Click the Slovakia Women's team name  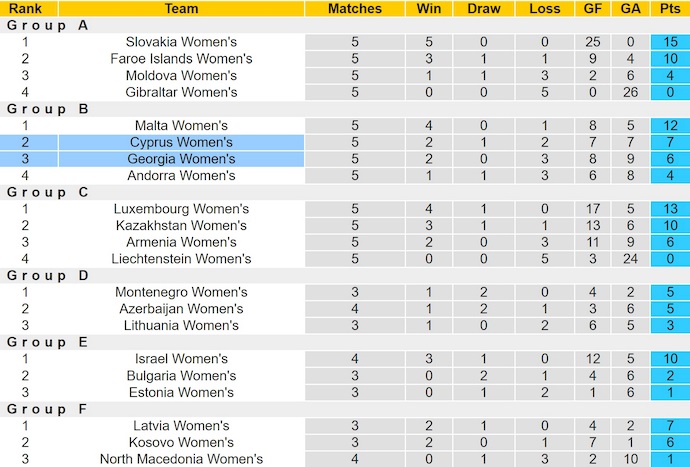(181, 42)
